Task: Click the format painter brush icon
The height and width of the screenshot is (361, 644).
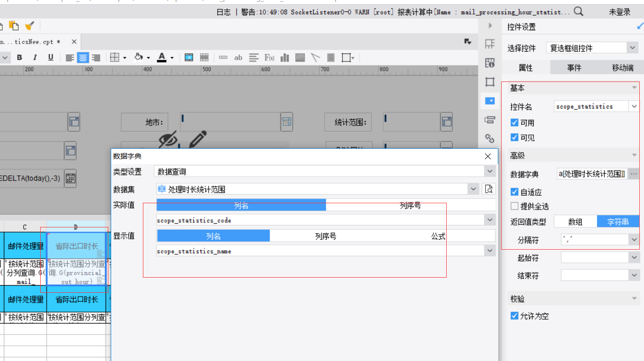Action: pos(29,26)
